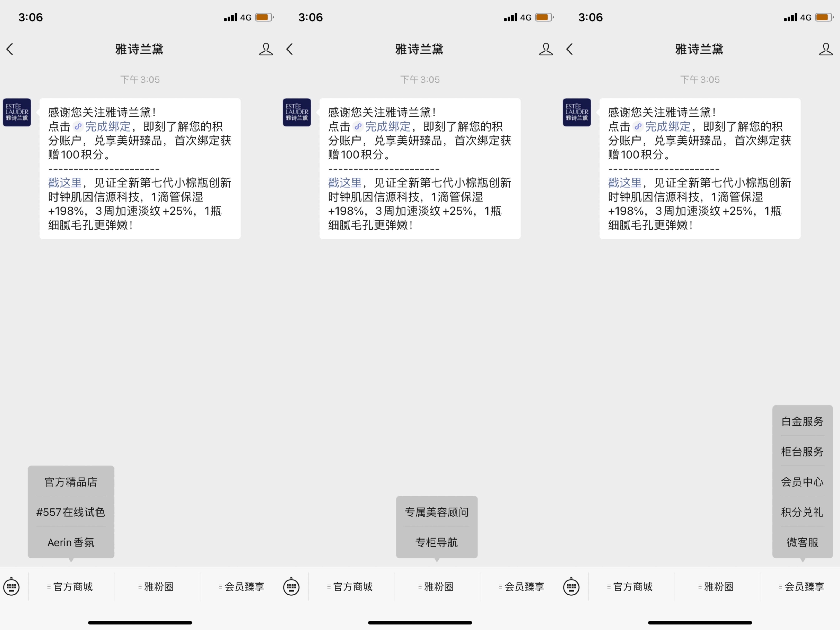
Task: Open the 戳这里 link about 小棕瓶
Action: (x=65, y=182)
